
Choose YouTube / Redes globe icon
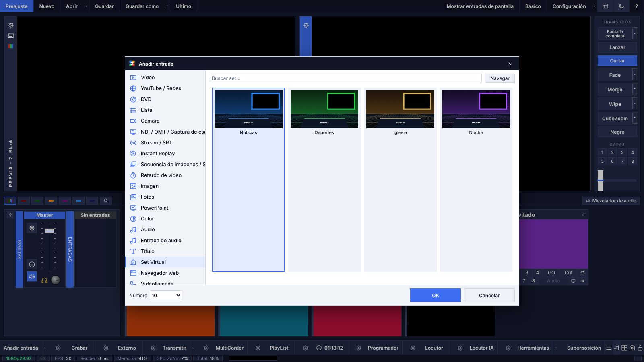coord(133,88)
